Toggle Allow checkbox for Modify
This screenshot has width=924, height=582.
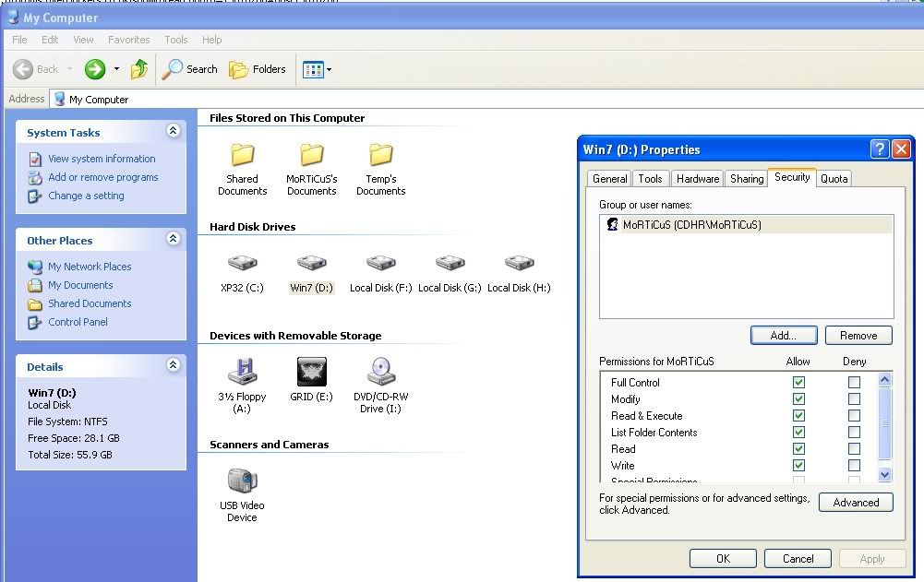(x=799, y=398)
